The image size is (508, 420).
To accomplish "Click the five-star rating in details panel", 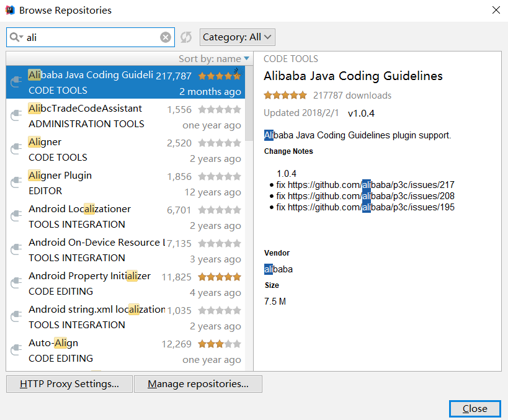I will click(x=285, y=96).
